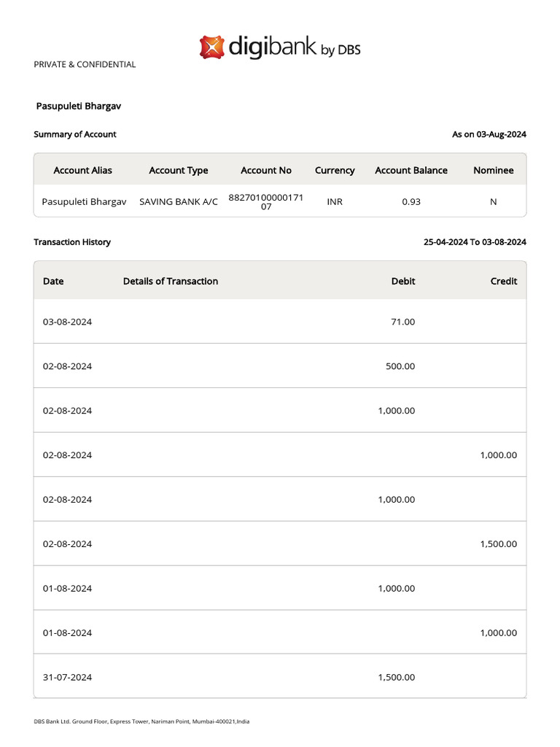560x747 pixels.
Task: Click the 500.00 debit amount
Action: tap(400, 366)
